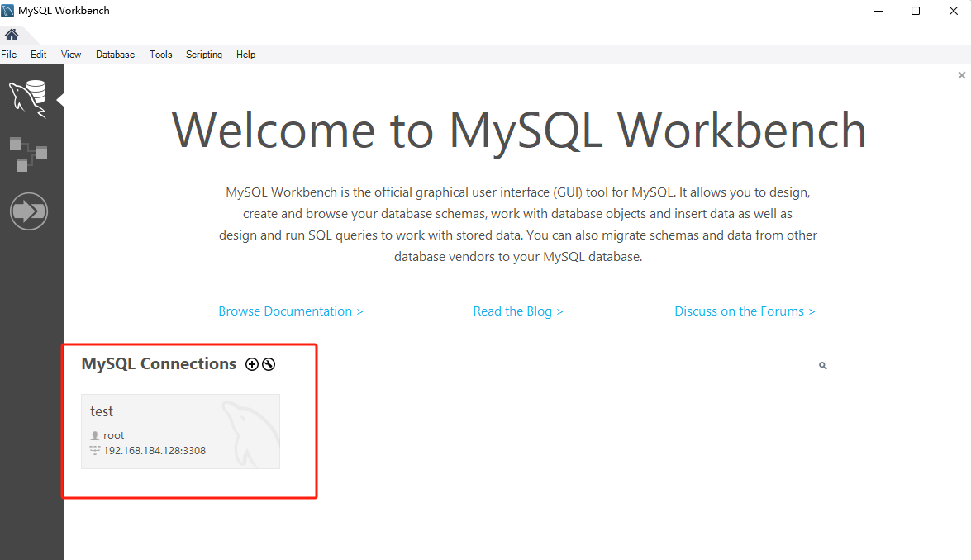
Task: Add a new MySQL connection with plus icon
Action: [x=251, y=364]
